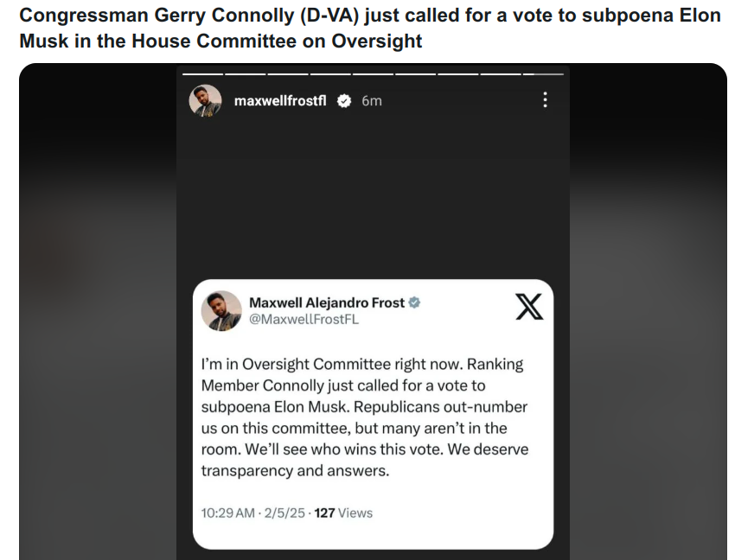Open the maxwellfrostfl story profile avatar
This screenshot has height=560, width=754.
tap(205, 101)
